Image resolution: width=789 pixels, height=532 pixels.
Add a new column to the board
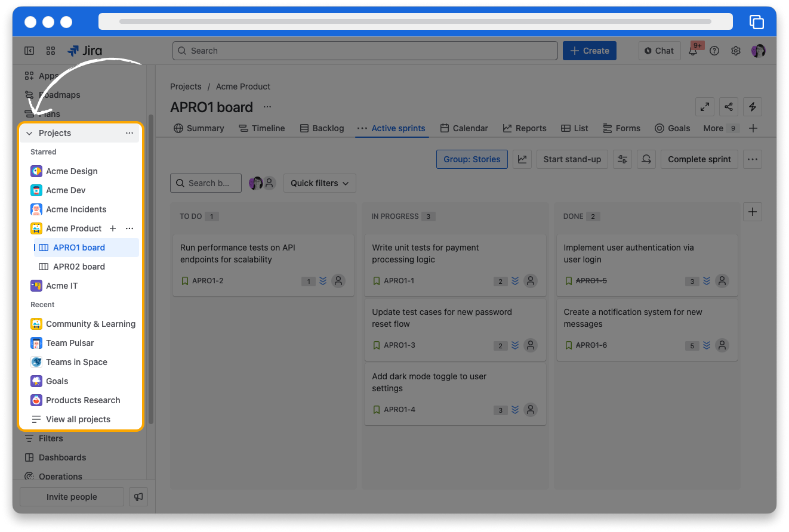click(x=753, y=212)
